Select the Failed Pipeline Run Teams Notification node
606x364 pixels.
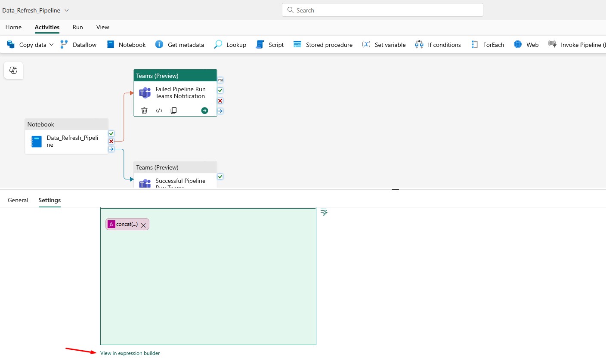[x=175, y=93]
